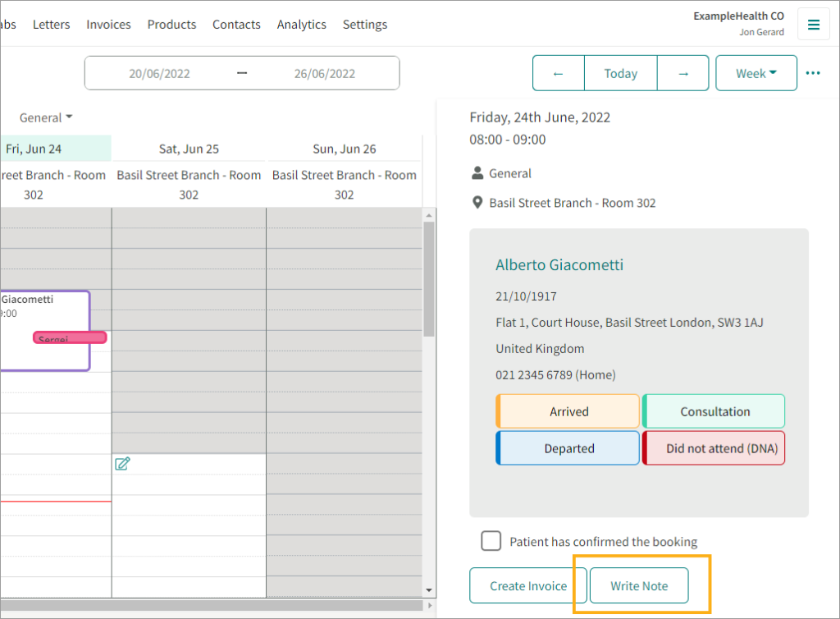840x619 pixels.
Task: Open the Letters menu
Action: click(x=52, y=25)
